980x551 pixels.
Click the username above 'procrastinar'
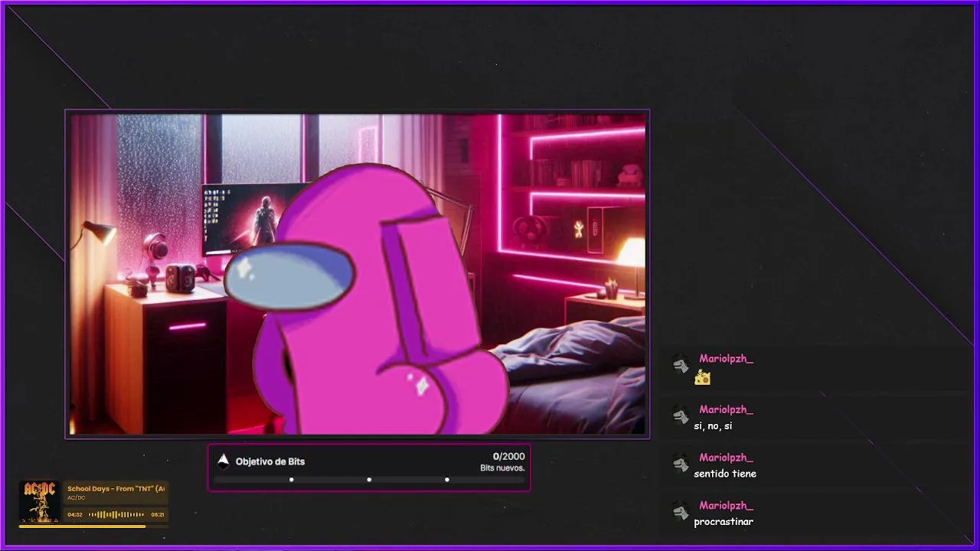[726, 505]
